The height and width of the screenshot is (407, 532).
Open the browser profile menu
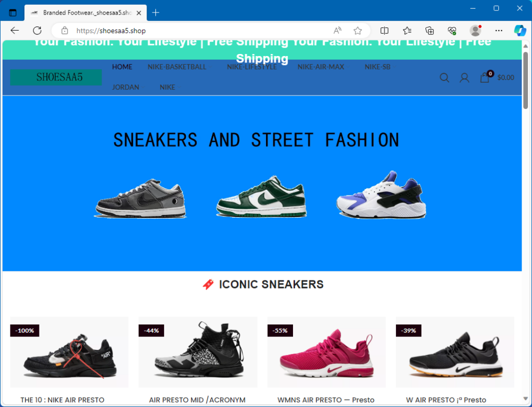pyautogui.click(x=475, y=31)
